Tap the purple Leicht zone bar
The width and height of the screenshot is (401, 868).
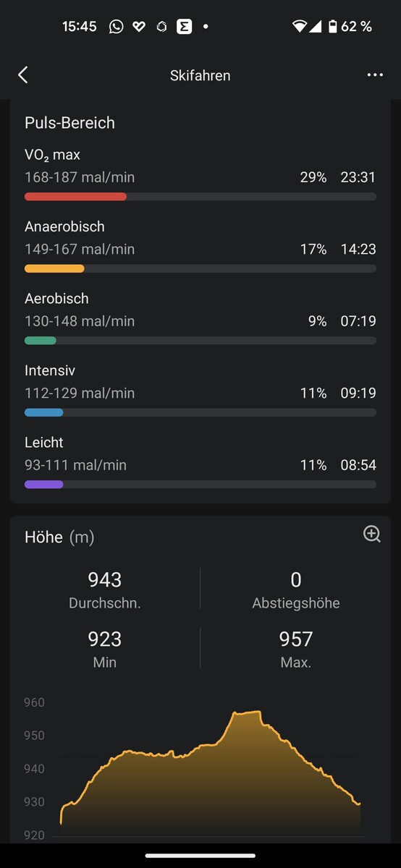point(200,485)
